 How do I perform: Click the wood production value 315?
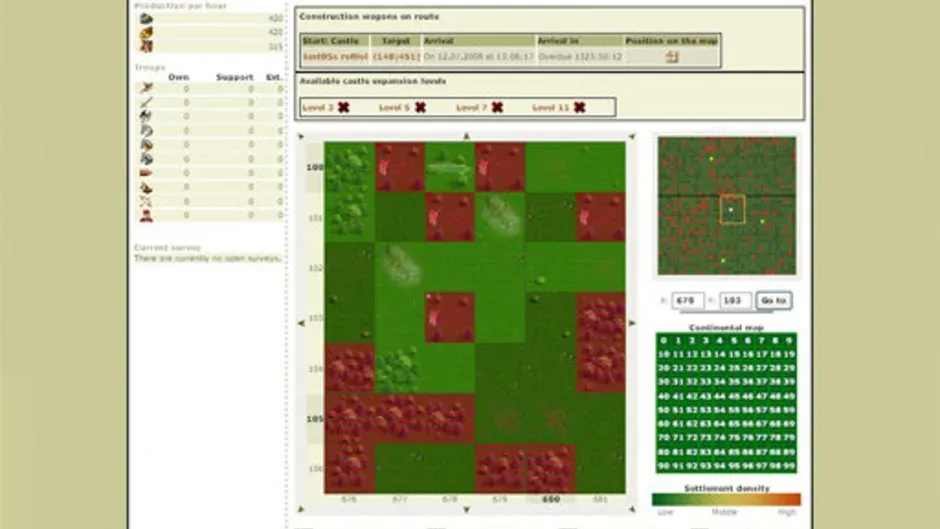click(x=276, y=47)
